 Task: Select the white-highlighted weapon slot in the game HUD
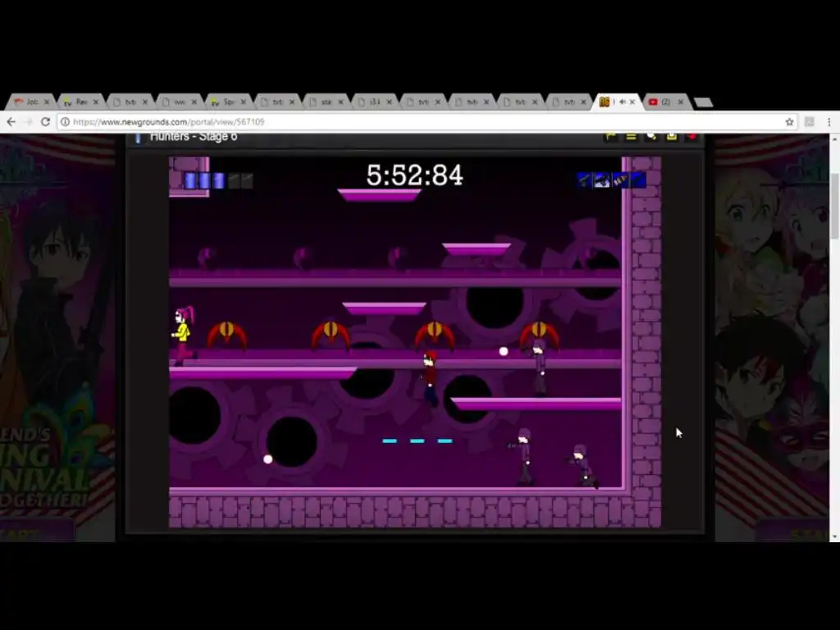point(602,180)
